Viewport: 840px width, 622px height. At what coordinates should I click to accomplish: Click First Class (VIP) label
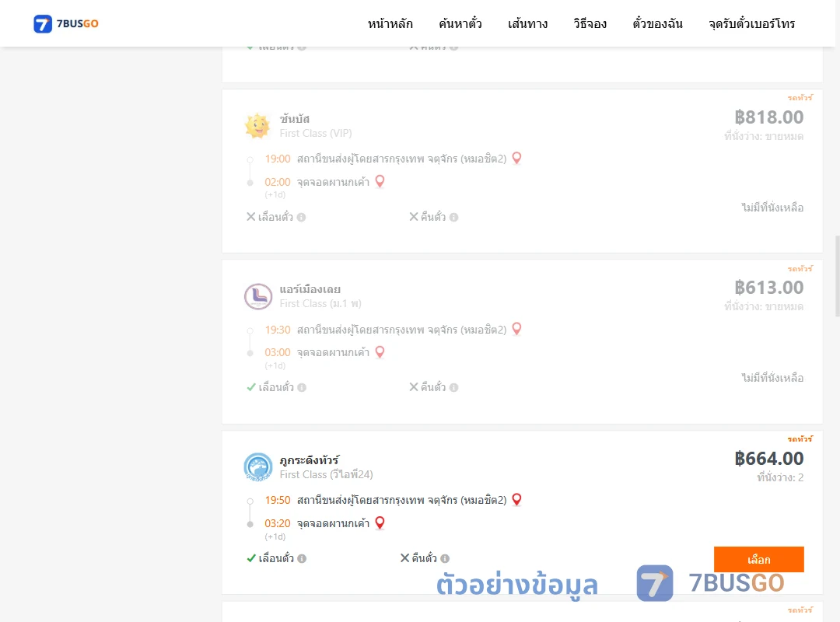point(316,133)
